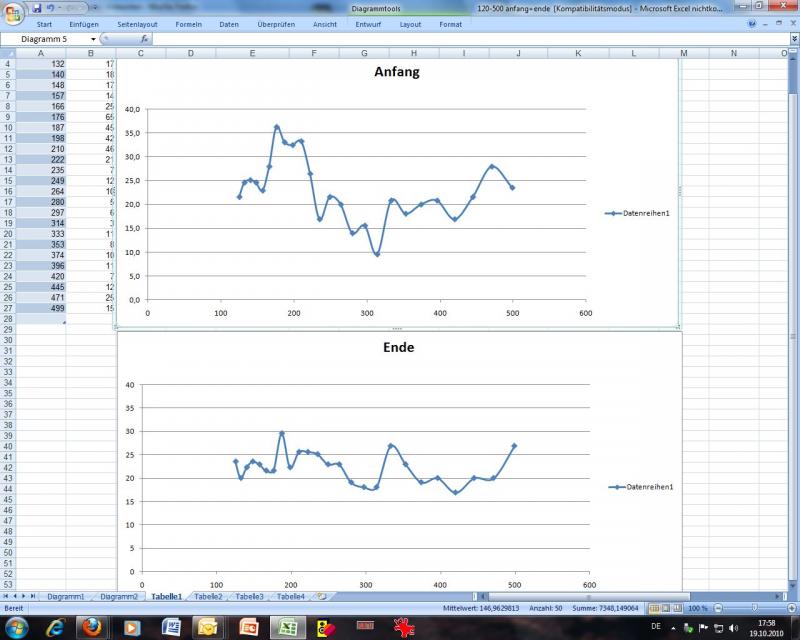
Task: Switch to Page Layout view
Action: (x=665, y=608)
